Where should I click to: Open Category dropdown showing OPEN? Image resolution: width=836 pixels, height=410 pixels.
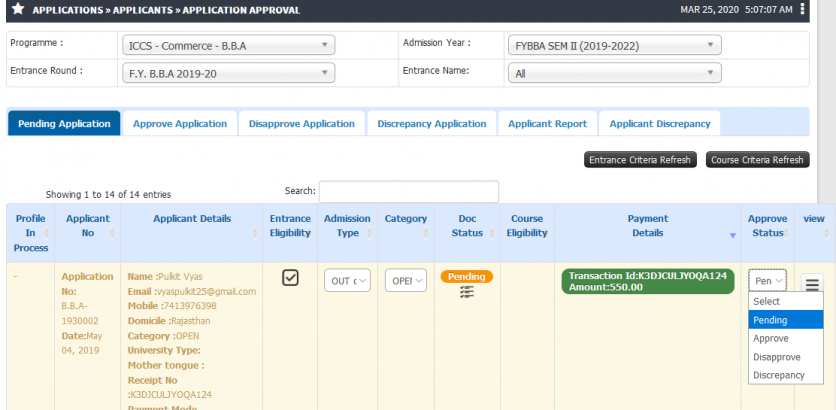406,280
